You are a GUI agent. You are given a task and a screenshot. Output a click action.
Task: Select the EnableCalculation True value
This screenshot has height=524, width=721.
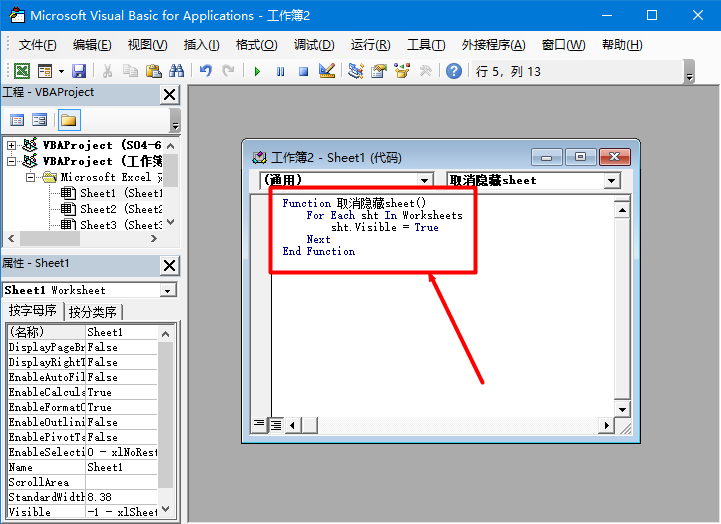[121, 392]
